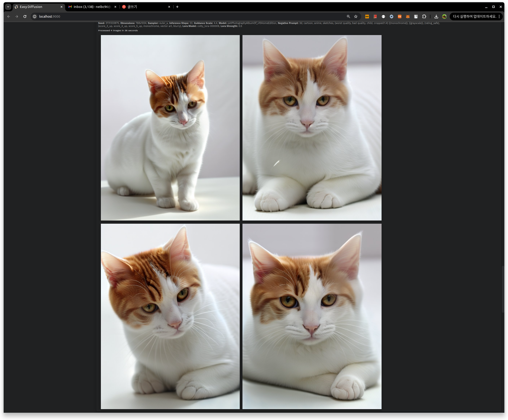Click the relaunch to update button

pos(474,17)
